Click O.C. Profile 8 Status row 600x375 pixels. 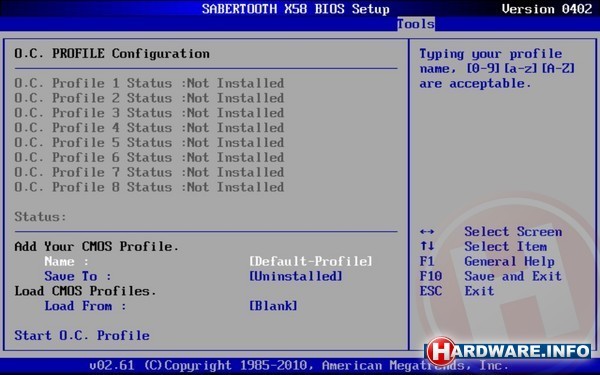point(149,187)
